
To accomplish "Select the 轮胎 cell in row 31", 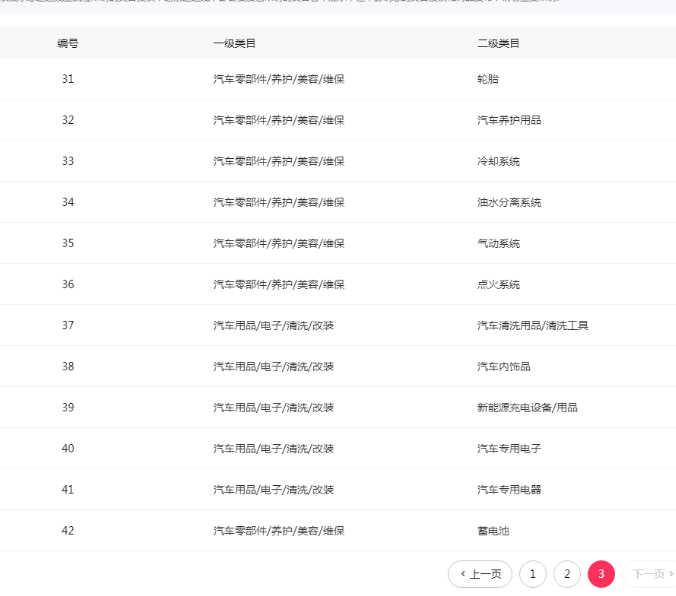I will click(x=488, y=79).
